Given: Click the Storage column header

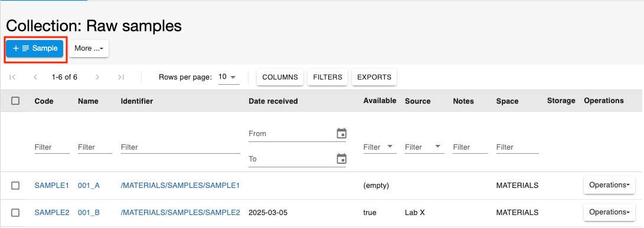Looking at the screenshot, I should tap(561, 101).
